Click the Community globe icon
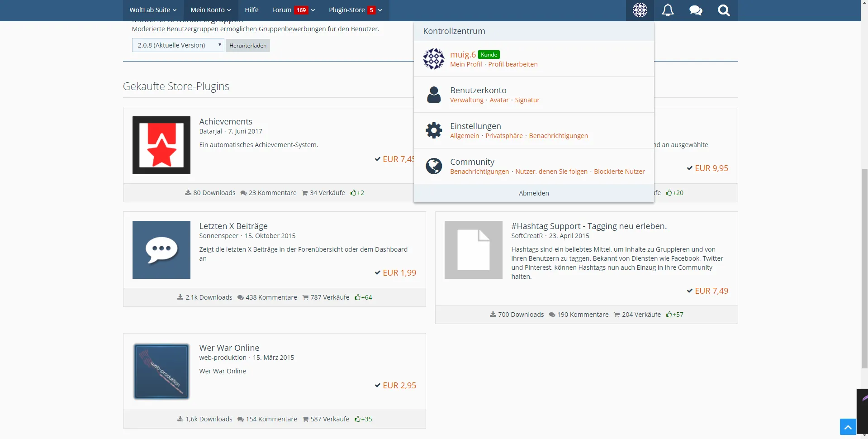Image resolution: width=868 pixels, height=439 pixels. 434,166
